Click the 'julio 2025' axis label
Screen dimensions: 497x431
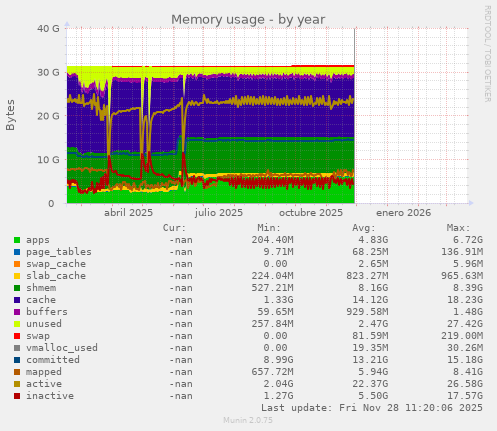219,213
